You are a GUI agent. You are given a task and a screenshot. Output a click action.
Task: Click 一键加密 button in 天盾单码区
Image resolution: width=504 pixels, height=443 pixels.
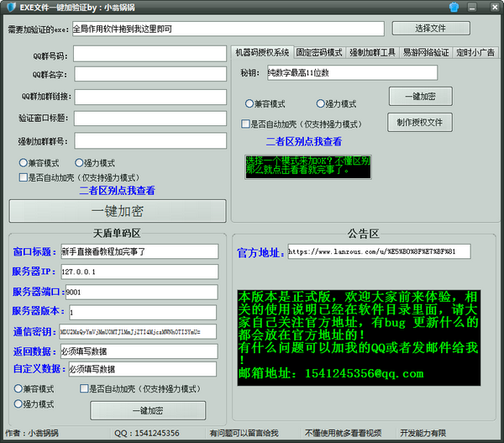[148, 410]
